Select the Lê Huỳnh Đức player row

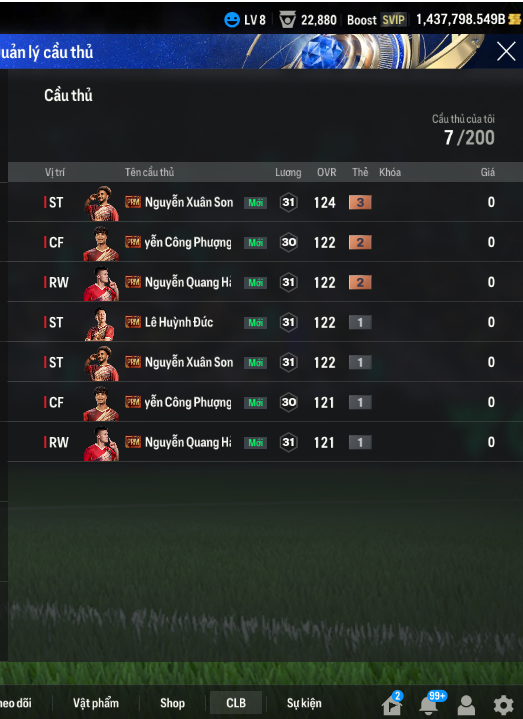[x=265, y=322]
